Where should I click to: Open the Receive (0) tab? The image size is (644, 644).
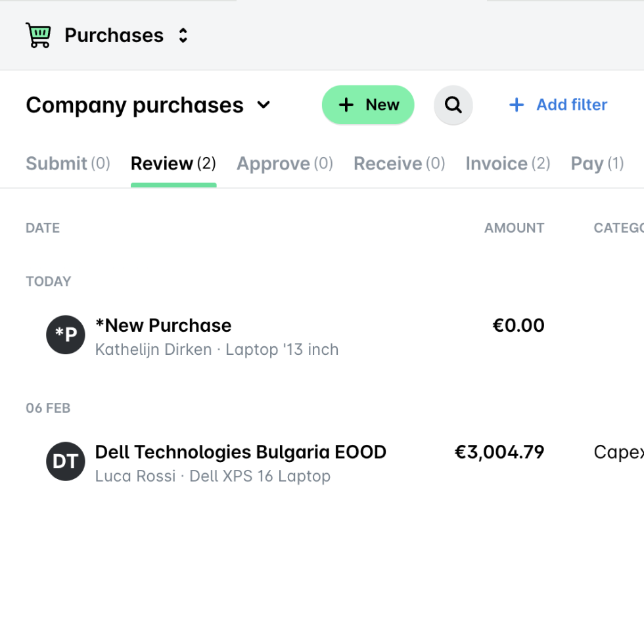point(400,164)
